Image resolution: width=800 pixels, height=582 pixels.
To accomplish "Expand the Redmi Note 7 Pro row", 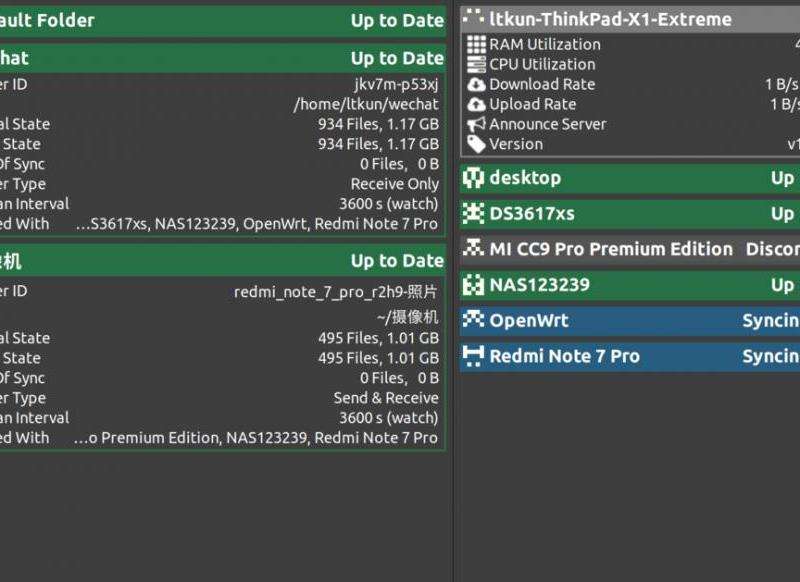I will pos(630,356).
